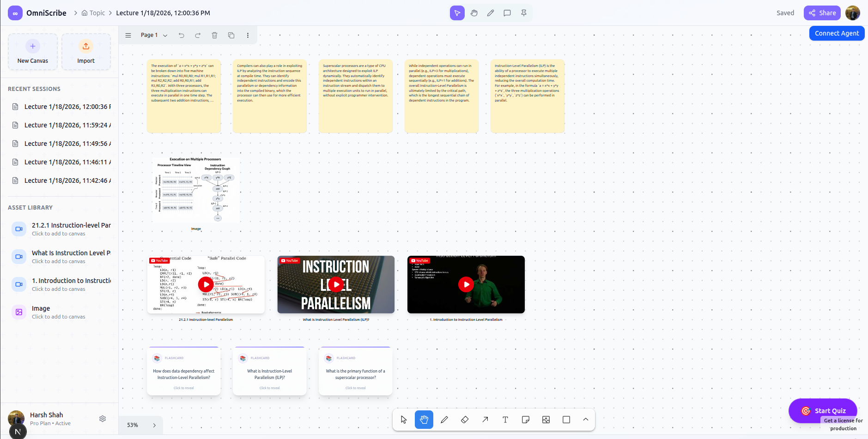Screen dimensions: 868x439
Task: Select the Execution on Multiple Processors image
Action: pyautogui.click(x=196, y=191)
